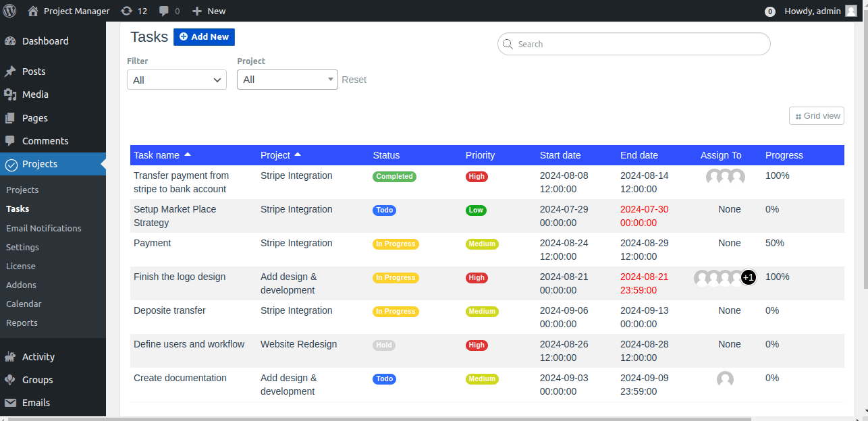Image resolution: width=868 pixels, height=421 pixels.
Task: Click the Activity icon in sidebar
Action: pyautogui.click(x=10, y=357)
